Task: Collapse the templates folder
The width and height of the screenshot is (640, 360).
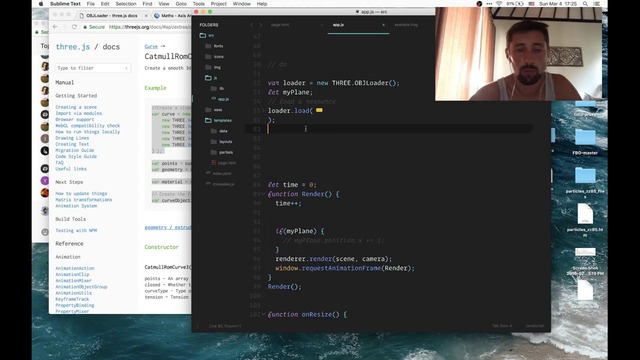Action: point(218,120)
